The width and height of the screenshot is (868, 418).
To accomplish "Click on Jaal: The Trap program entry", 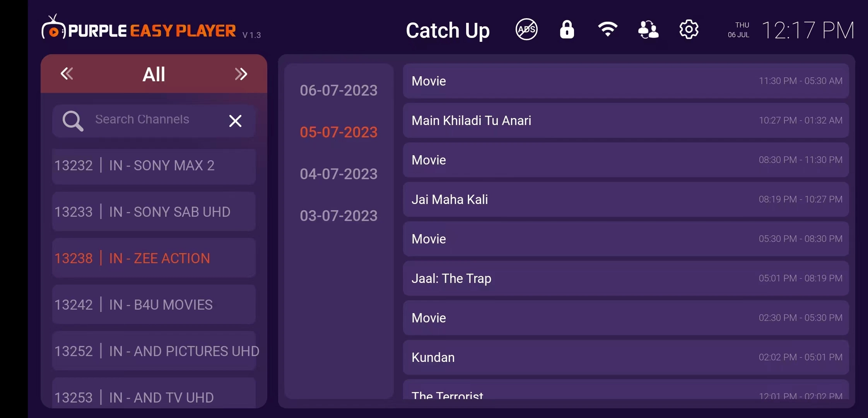I will click(627, 278).
